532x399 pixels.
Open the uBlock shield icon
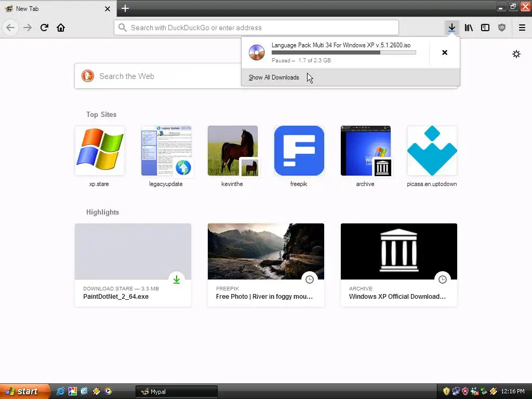coord(502,28)
